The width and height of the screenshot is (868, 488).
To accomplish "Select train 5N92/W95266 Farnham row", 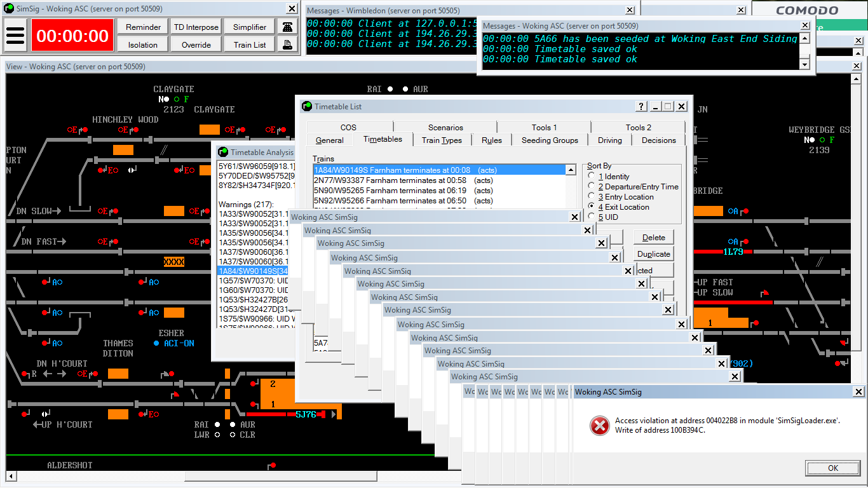I will pyautogui.click(x=439, y=200).
